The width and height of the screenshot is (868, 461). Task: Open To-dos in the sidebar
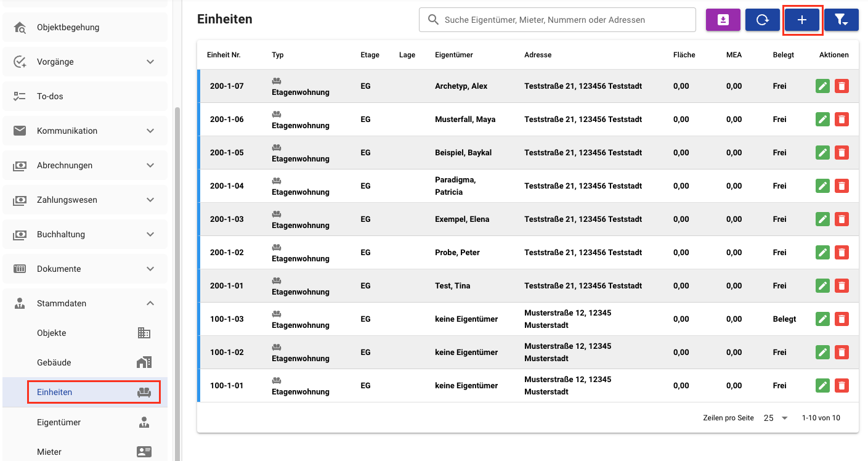coord(85,96)
